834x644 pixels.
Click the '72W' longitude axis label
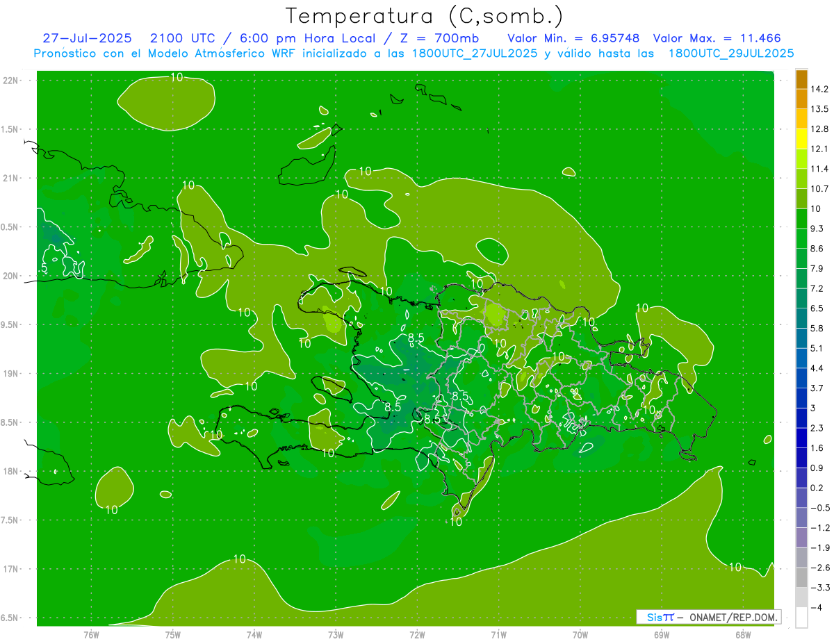coord(417,634)
